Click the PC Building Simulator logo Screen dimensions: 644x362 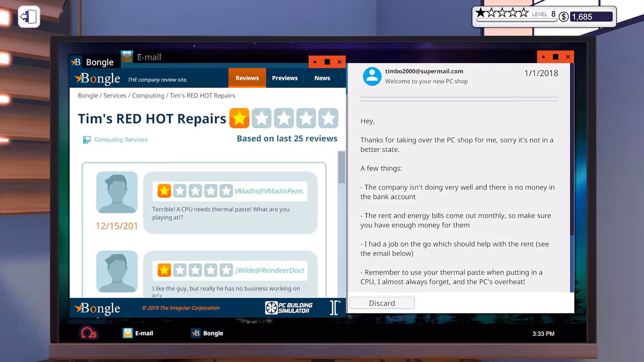point(289,308)
